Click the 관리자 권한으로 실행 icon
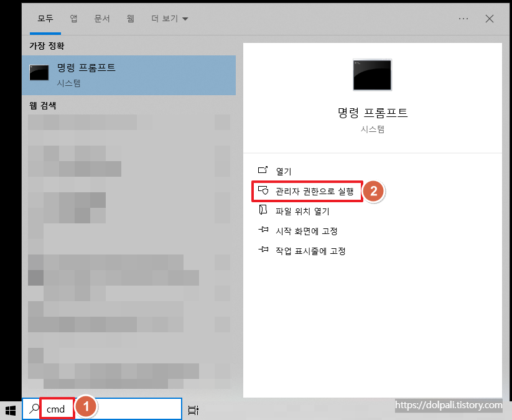 pos(263,192)
